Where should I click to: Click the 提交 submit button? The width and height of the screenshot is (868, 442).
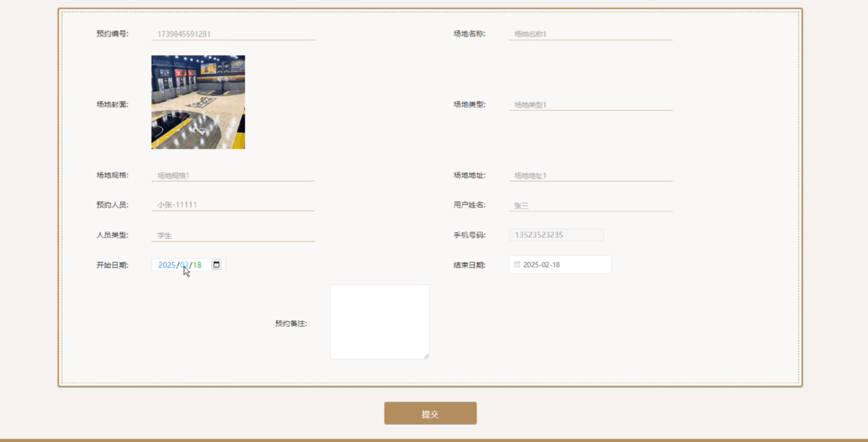pos(430,413)
